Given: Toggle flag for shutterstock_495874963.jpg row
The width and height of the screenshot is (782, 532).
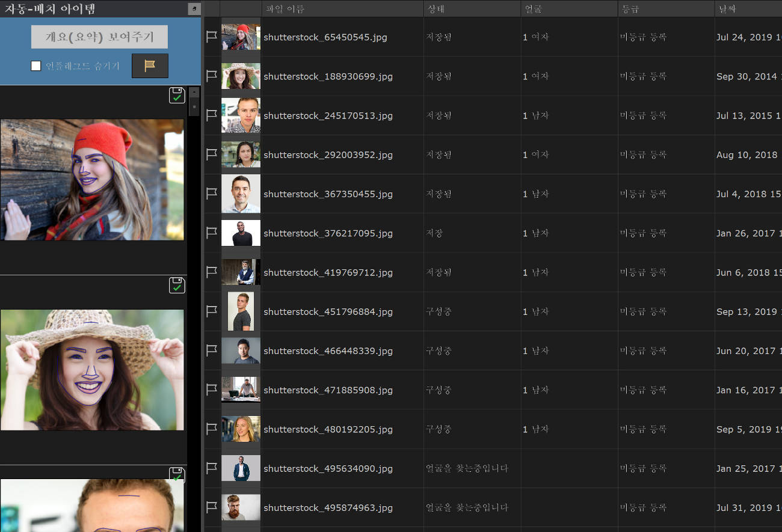Looking at the screenshot, I should coord(212,507).
